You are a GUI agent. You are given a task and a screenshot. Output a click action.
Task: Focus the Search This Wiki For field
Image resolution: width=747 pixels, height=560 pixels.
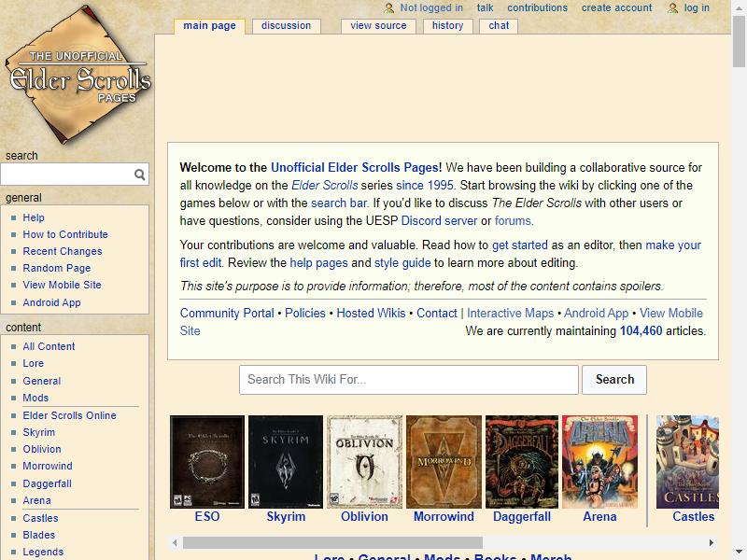click(x=409, y=380)
